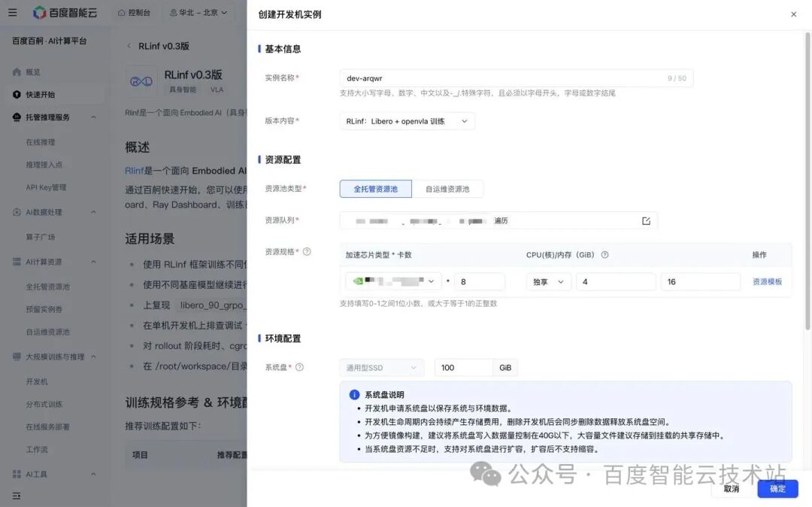The image size is (812, 507).
Task: Show the 系统盘 help icon
Action: click(299, 367)
